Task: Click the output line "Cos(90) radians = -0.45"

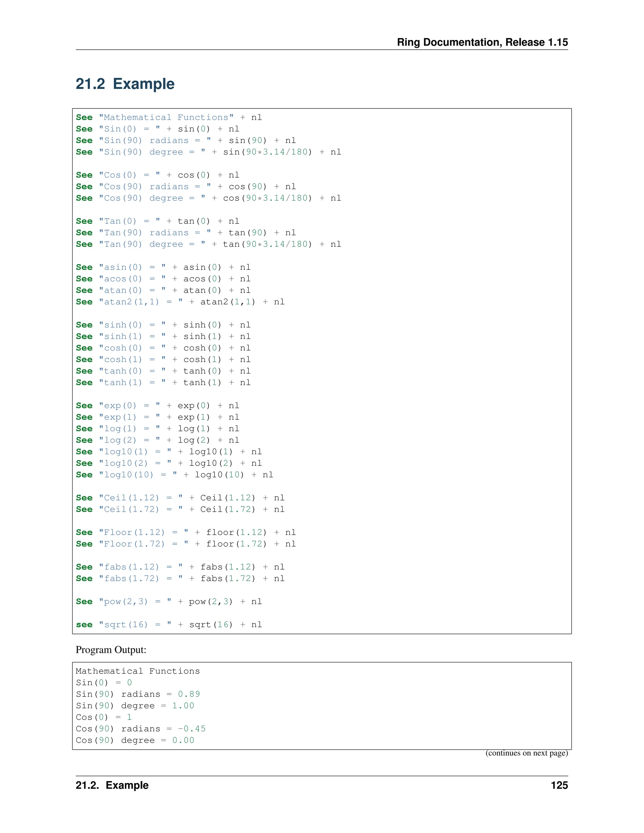Action: pyautogui.click(x=140, y=729)
